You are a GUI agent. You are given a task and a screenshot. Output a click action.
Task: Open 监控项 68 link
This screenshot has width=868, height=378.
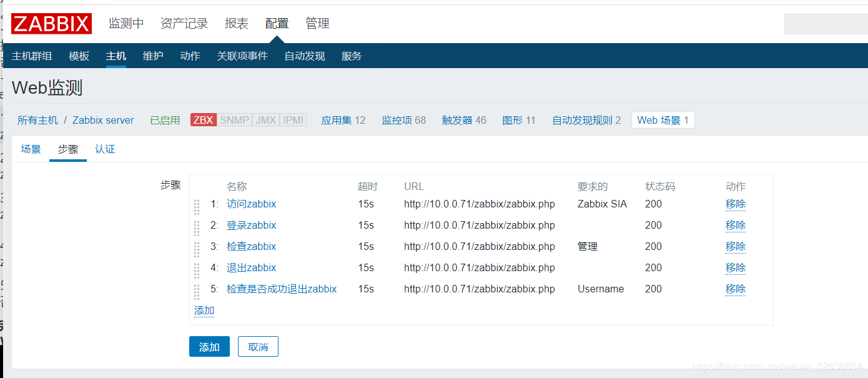(403, 120)
